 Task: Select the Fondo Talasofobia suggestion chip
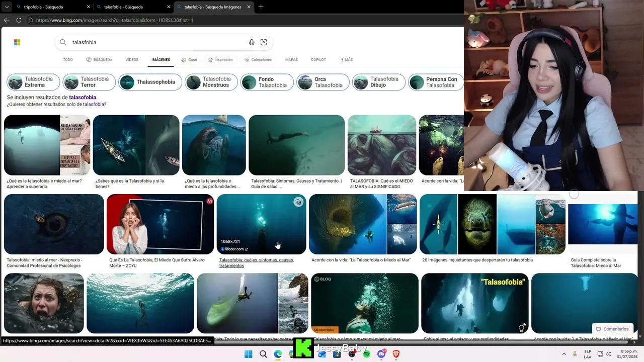267,82
